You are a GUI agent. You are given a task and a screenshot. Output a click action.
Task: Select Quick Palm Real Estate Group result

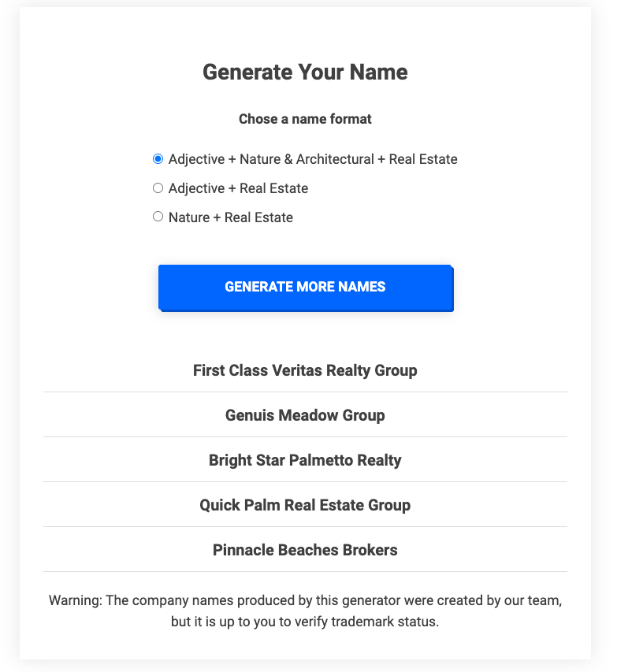coord(305,505)
